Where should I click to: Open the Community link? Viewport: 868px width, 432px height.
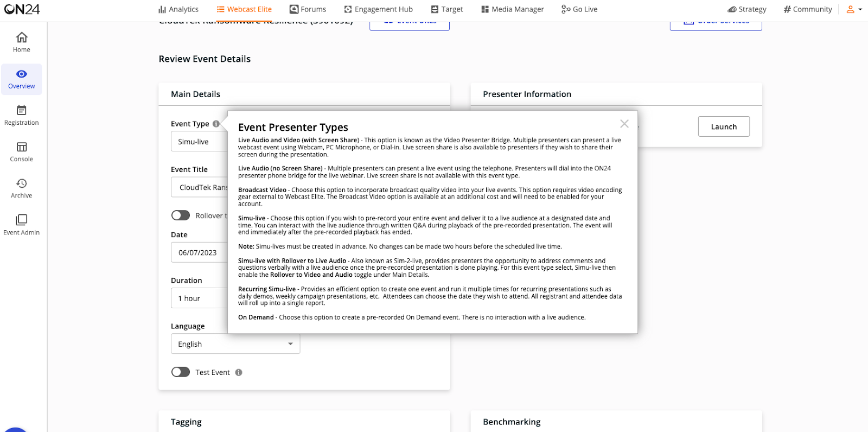click(x=808, y=9)
